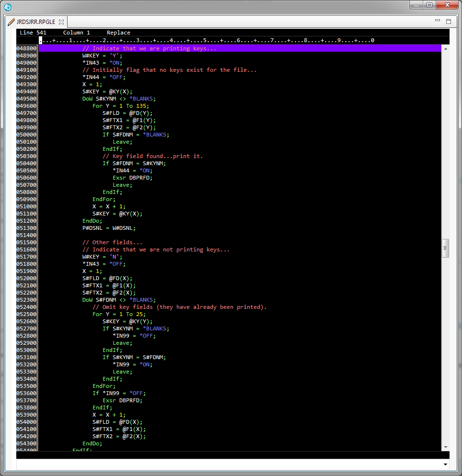This screenshot has height=476, width=462.
Task: Click comment 'Indicate that we are not printing keys...'
Action: point(156,249)
